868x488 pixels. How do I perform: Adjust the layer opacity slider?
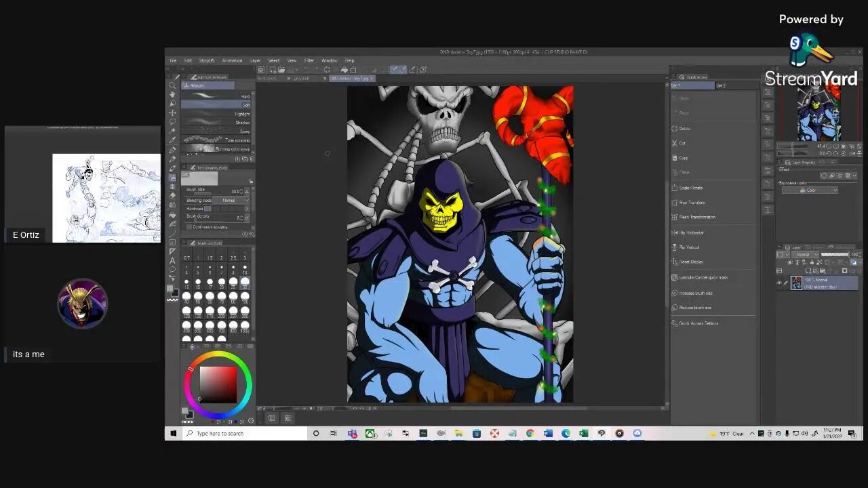[x=835, y=254]
